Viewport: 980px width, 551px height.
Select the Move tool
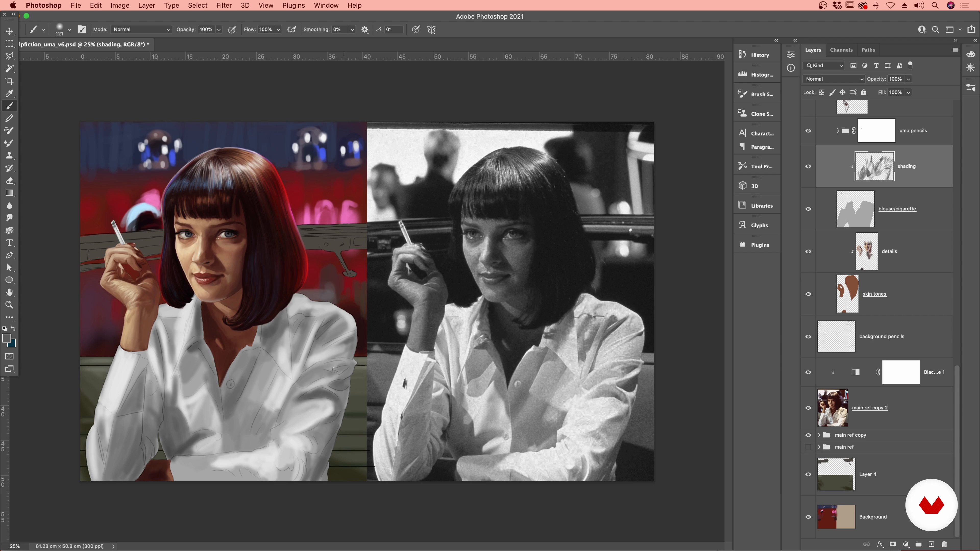(9, 31)
